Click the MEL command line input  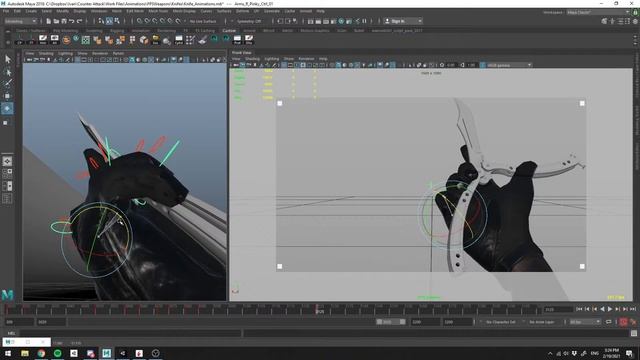(x=130, y=333)
